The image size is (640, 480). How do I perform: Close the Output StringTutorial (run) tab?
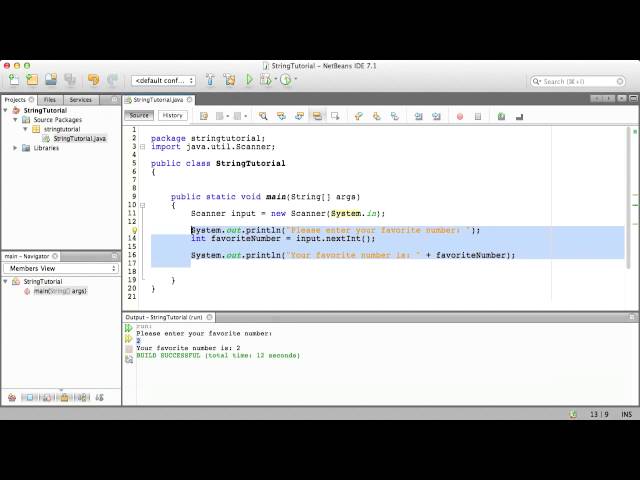(x=209, y=317)
